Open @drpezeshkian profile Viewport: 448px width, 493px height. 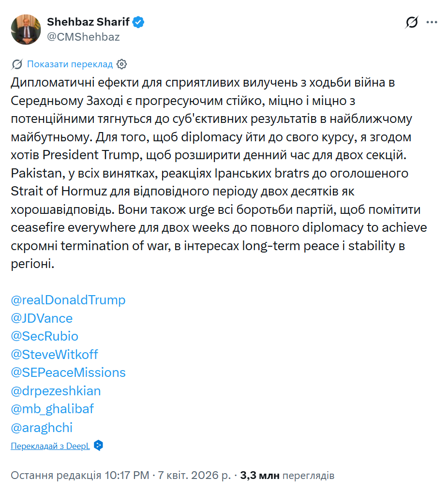tap(55, 391)
